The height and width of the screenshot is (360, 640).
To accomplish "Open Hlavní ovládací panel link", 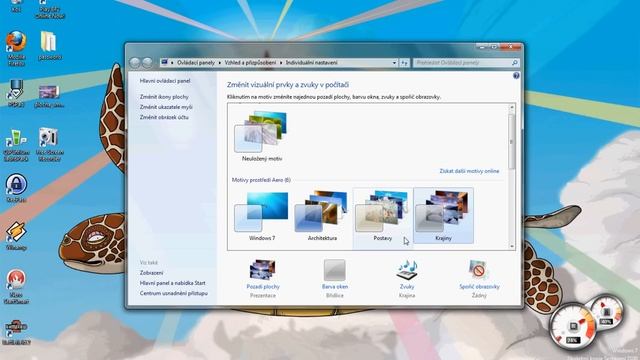I will 165,81.
